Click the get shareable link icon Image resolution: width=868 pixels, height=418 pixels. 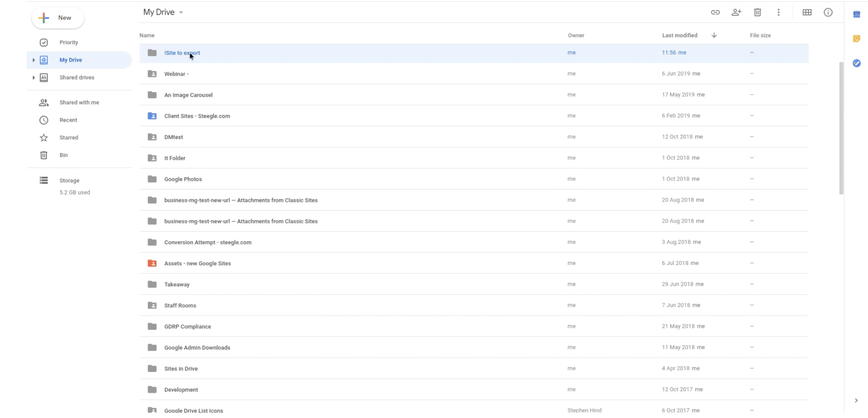coord(715,13)
